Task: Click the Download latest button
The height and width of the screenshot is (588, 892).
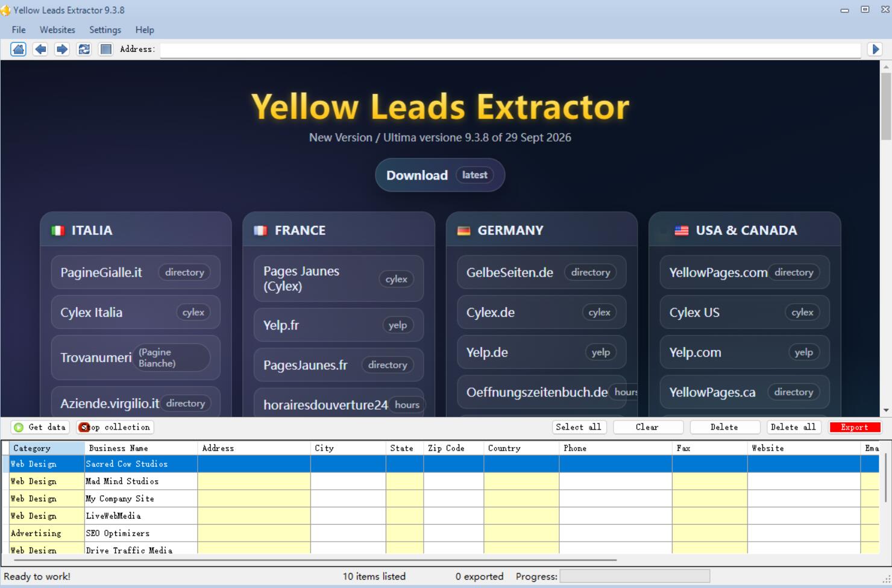Action: tap(440, 175)
